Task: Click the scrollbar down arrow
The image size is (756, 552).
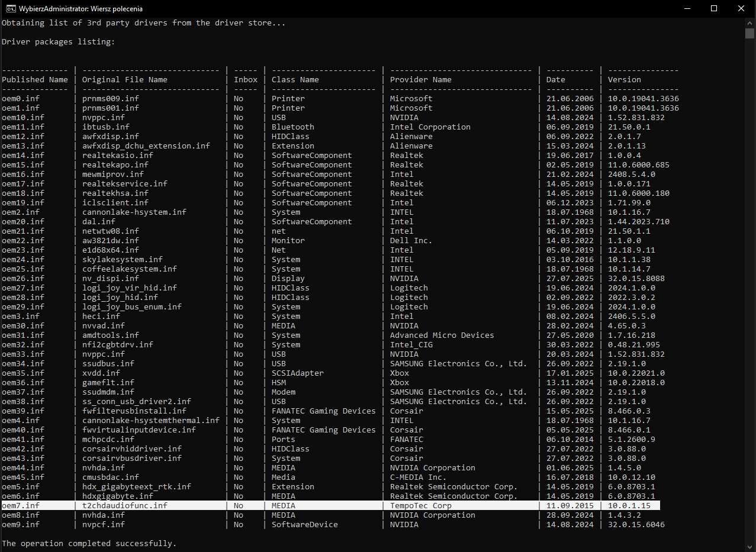Action: [750, 547]
